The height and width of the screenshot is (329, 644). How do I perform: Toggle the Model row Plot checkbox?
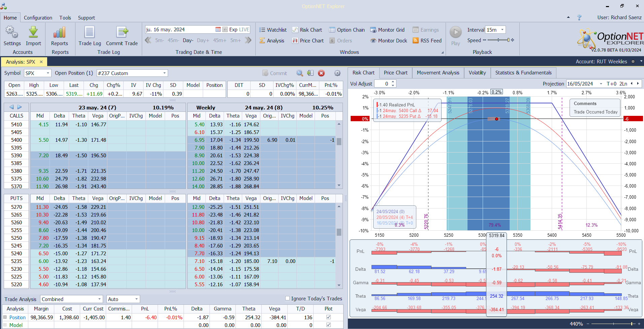(328, 325)
